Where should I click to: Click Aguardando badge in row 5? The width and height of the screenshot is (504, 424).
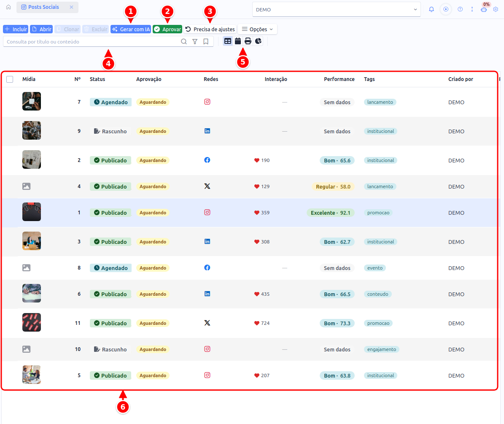click(153, 375)
